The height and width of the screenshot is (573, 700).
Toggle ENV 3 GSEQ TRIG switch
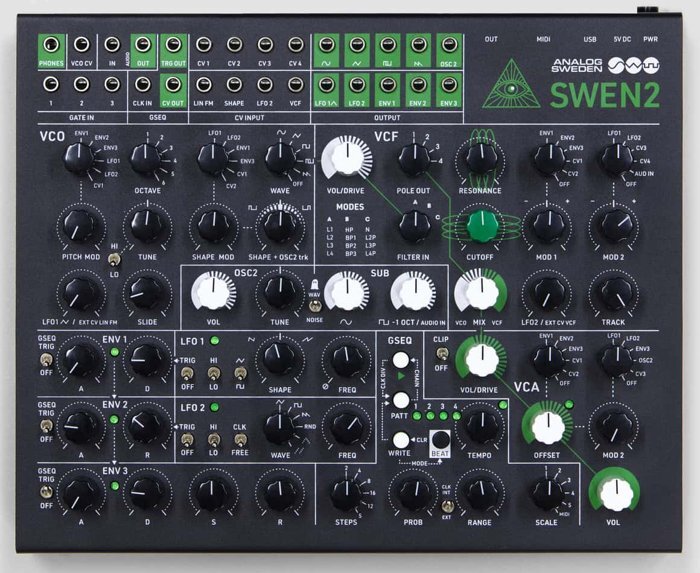tap(46, 492)
